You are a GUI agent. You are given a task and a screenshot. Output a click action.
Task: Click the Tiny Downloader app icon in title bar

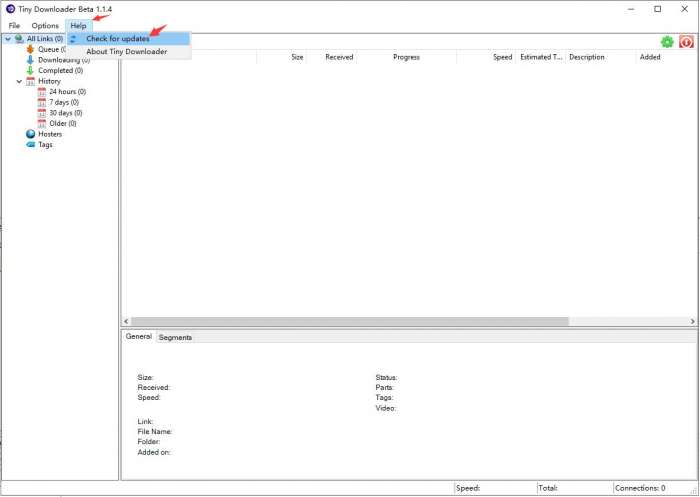pyautogui.click(x=10, y=9)
